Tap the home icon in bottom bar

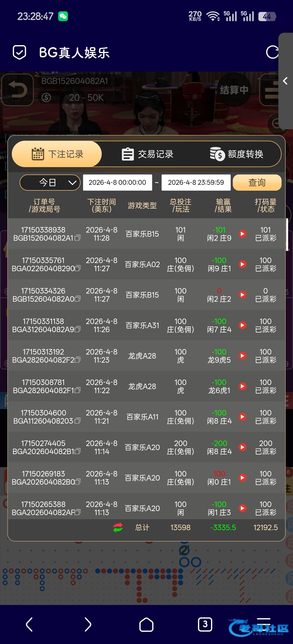click(146, 624)
